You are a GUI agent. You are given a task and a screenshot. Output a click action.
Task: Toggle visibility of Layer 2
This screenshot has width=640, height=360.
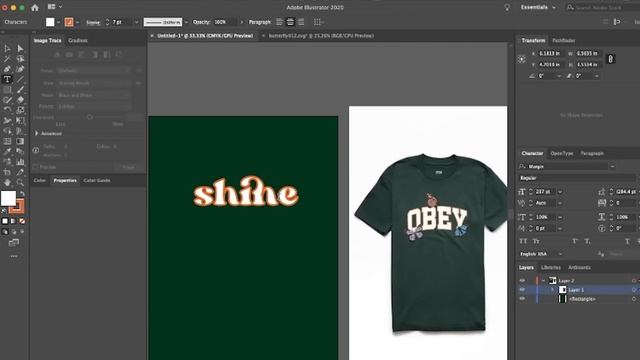tap(522, 280)
